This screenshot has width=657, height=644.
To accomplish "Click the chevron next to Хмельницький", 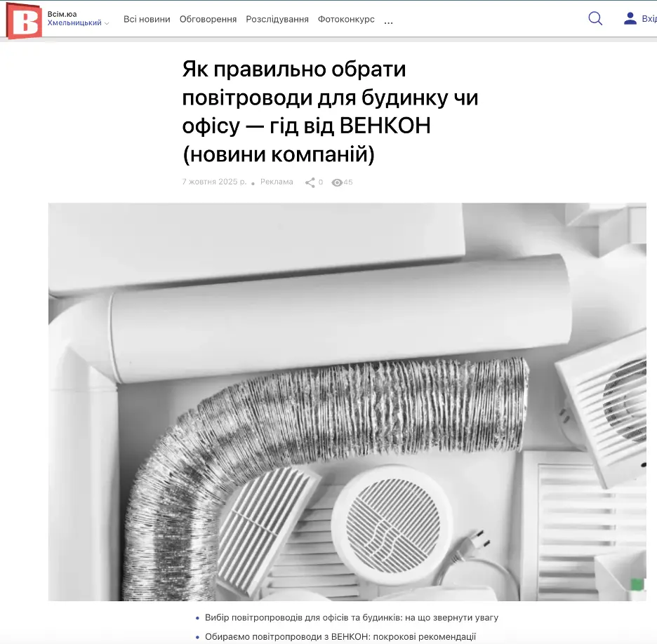I will [107, 23].
